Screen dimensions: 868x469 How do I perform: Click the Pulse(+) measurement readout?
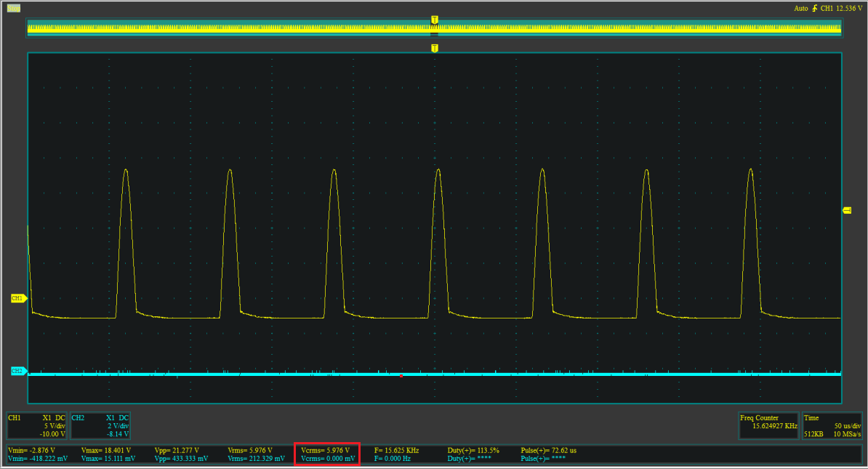[548, 451]
